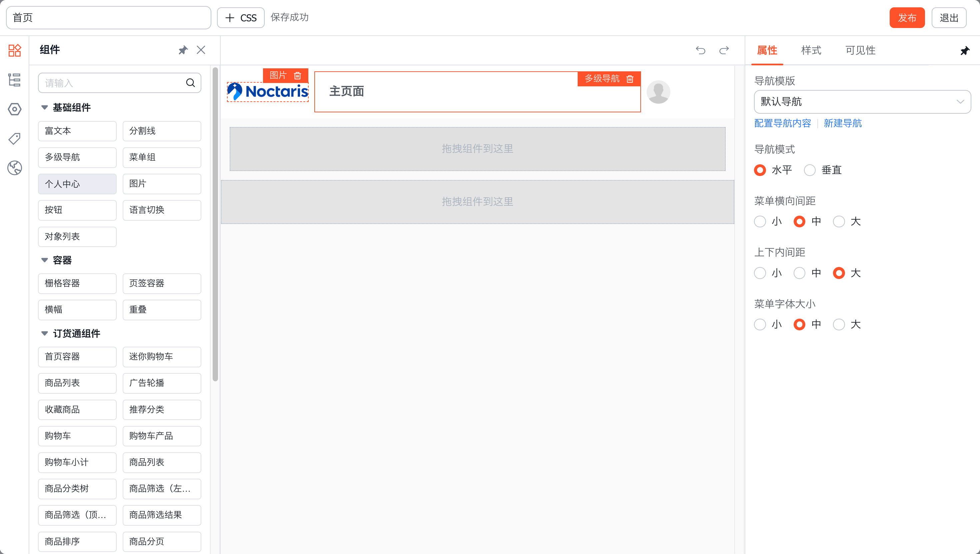980x554 pixels.
Task: Click the tag icon in left sidebar
Action: point(14,139)
